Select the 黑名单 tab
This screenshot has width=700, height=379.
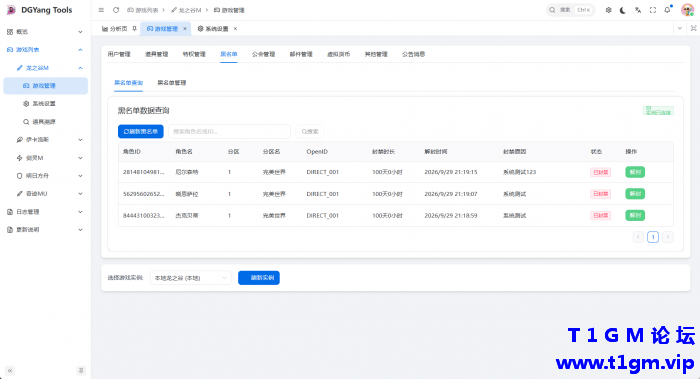229,54
